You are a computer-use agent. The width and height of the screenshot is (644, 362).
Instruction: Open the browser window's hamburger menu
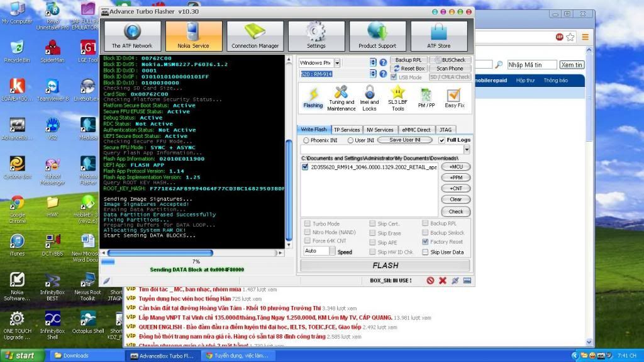pyautogui.click(x=586, y=37)
